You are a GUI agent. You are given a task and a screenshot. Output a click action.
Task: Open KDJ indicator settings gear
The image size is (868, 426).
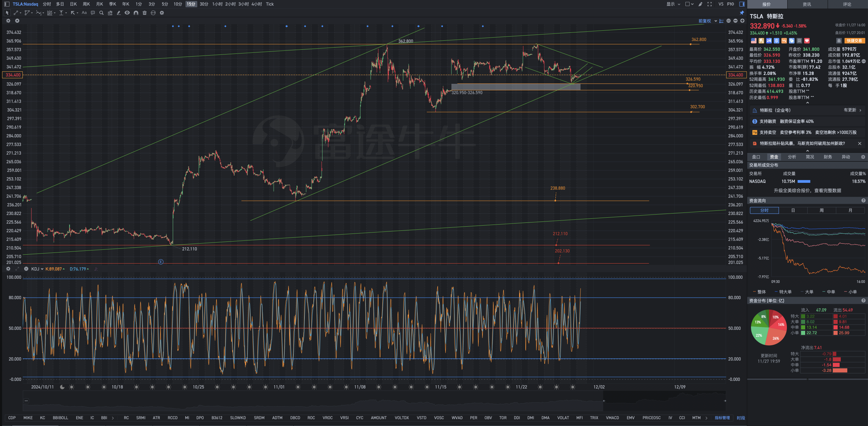(x=8, y=269)
